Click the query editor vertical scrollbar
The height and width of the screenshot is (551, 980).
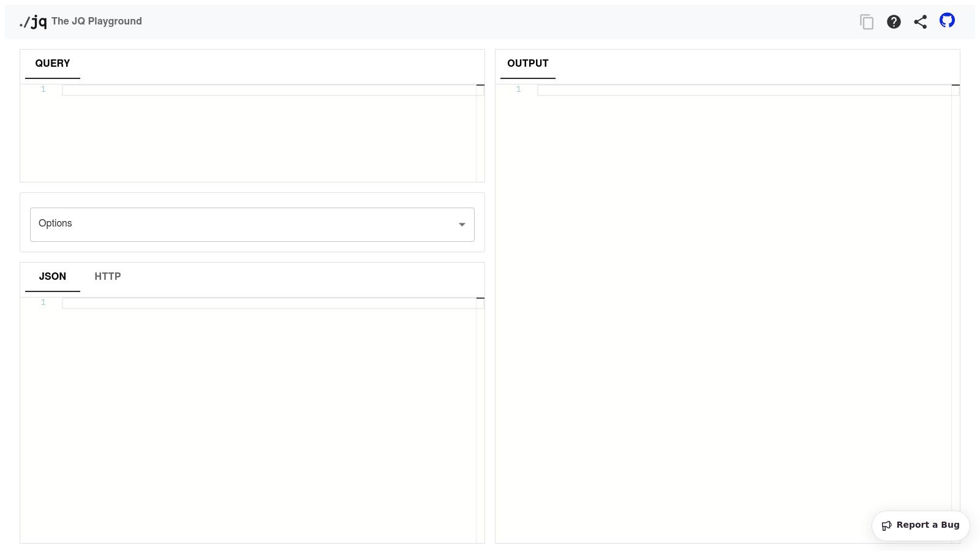coord(480,135)
